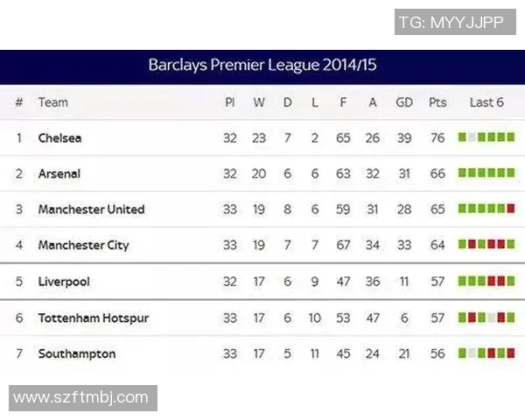525x420 pixels.
Task: Click the www.szftmbj.com watermark link
Action: pos(81,397)
